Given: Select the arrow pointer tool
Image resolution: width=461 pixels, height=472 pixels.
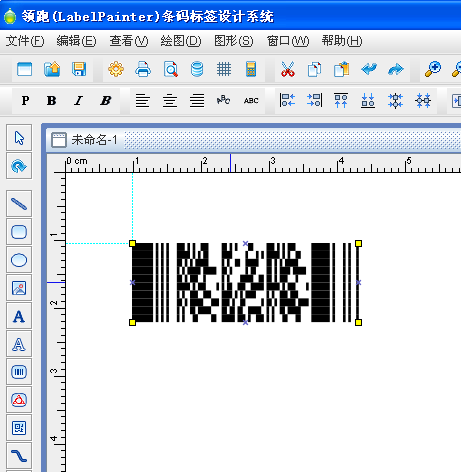Looking at the screenshot, I should pyautogui.click(x=19, y=138).
